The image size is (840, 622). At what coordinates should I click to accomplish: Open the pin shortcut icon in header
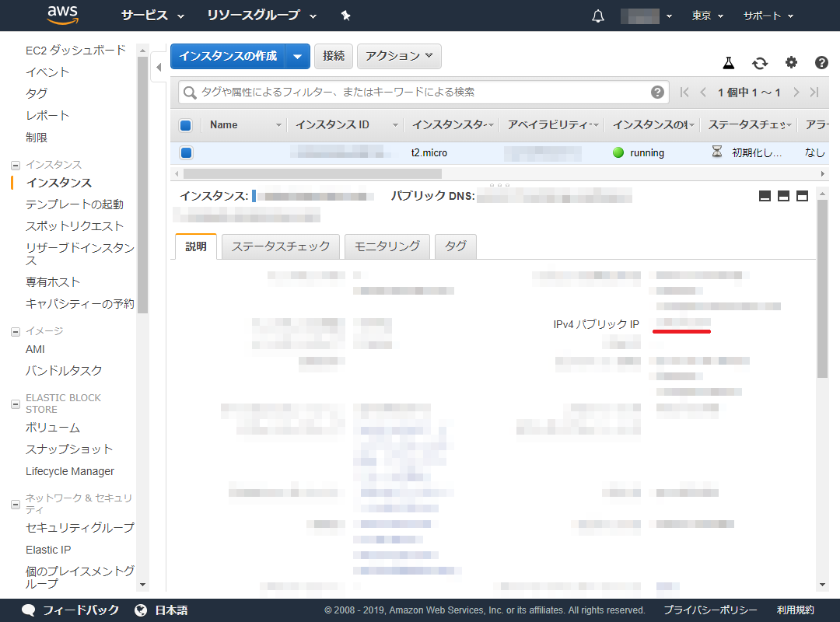(346, 16)
